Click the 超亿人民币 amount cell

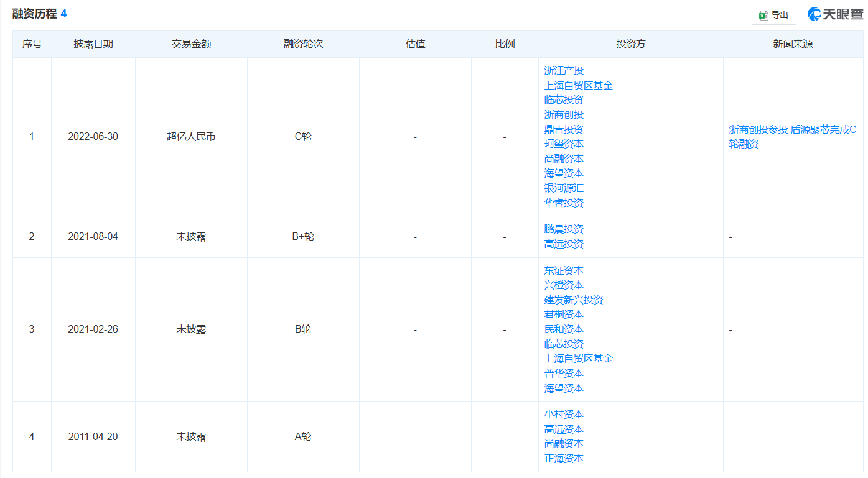(x=191, y=137)
